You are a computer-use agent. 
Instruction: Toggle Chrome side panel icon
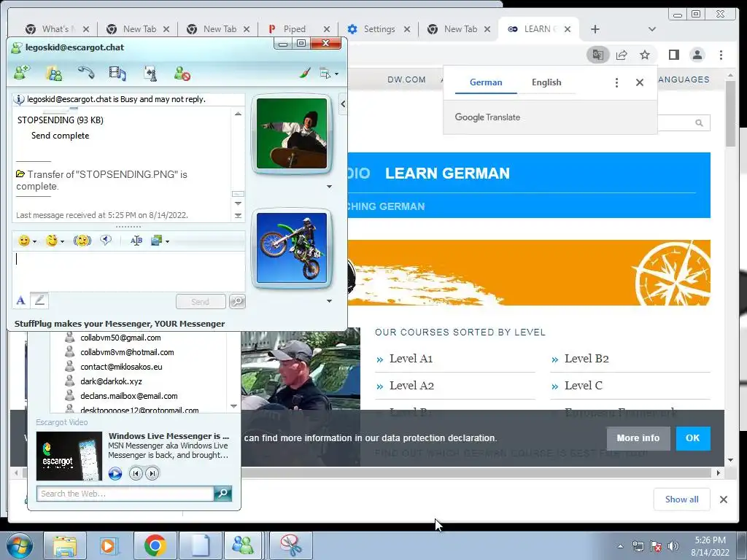click(x=673, y=55)
